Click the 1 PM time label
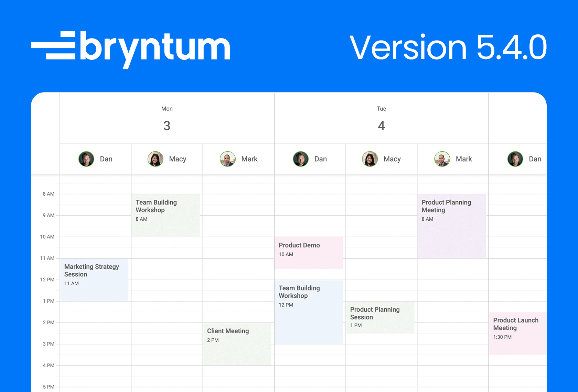 click(x=49, y=301)
